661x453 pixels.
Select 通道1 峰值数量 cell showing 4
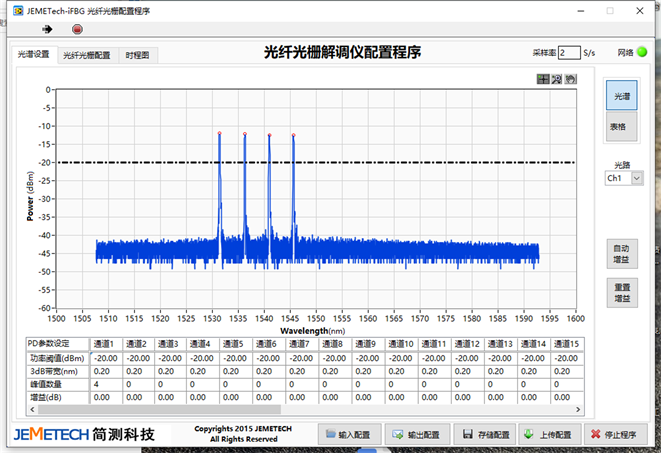(106, 383)
